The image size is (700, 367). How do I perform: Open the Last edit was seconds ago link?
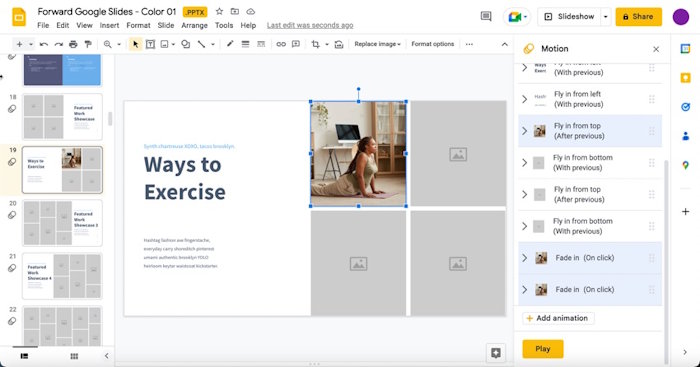[310, 25]
